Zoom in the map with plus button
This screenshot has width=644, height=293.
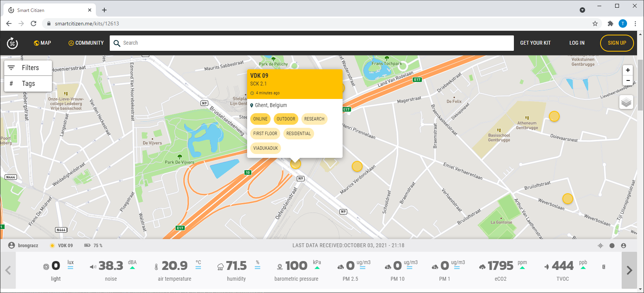click(x=628, y=70)
